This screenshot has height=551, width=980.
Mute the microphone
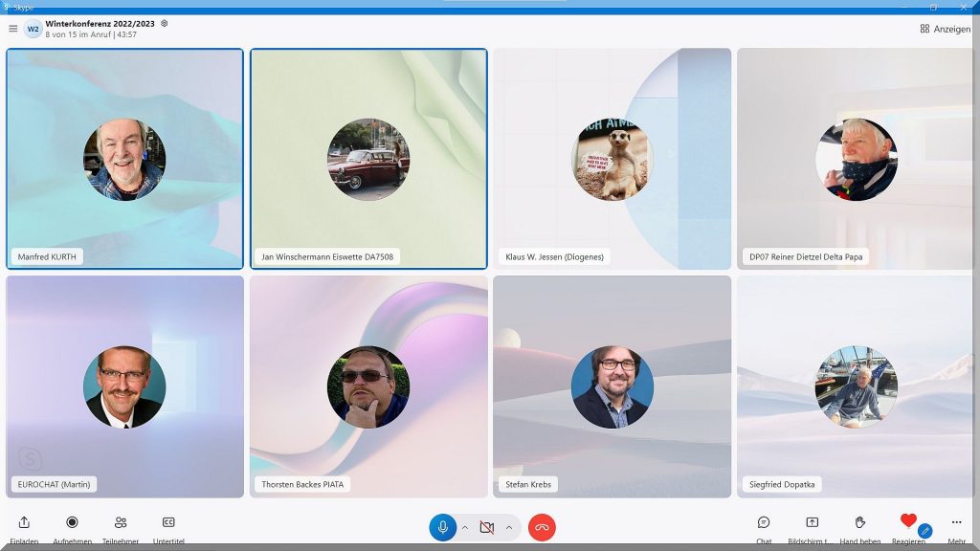442,527
